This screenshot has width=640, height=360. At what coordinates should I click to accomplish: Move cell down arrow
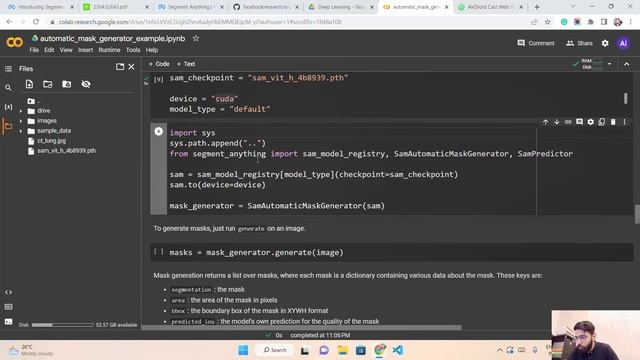tap(556, 122)
